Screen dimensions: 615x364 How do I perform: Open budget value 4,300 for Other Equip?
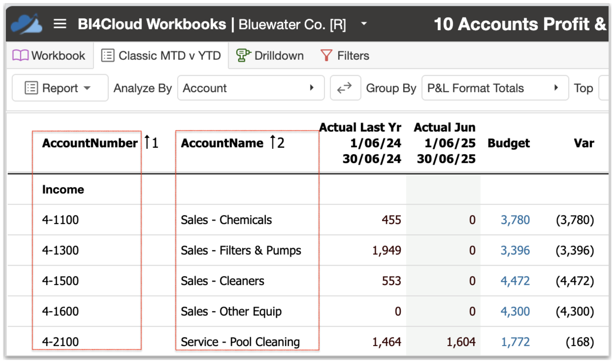tap(515, 312)
